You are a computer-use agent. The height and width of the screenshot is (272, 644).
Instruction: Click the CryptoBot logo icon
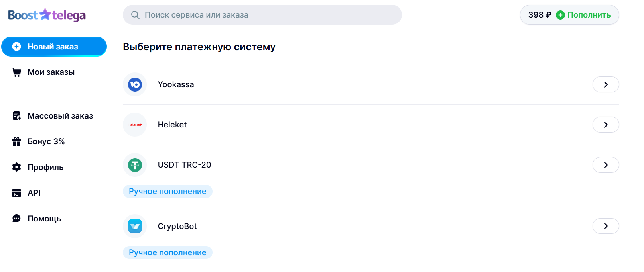(135, 226)
